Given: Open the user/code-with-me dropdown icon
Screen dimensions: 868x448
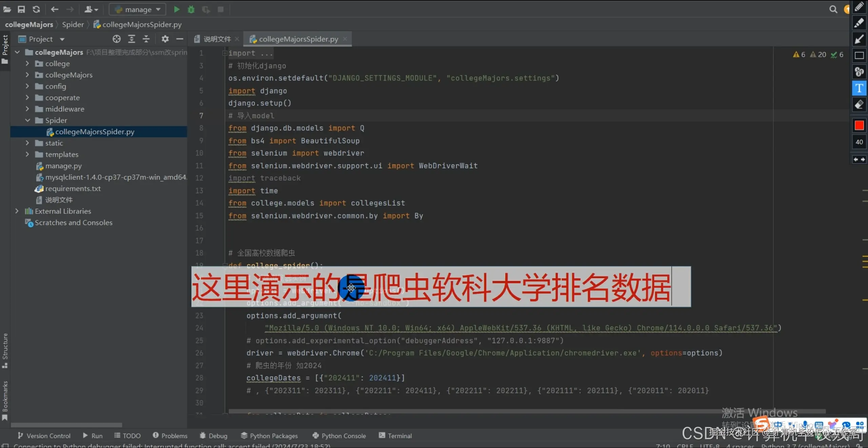Looking at the screenshot, I should [x=91, y=10].
